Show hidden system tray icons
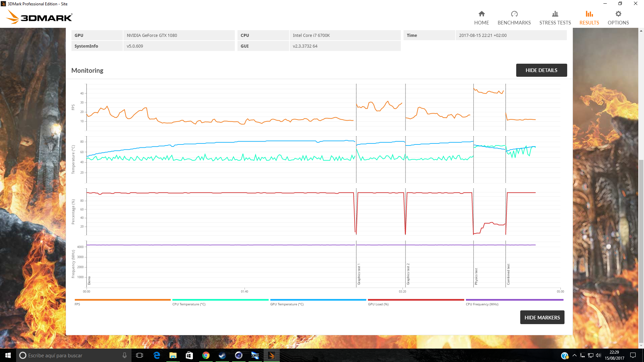Image resolution: width=644 pixels, height=362 pixels. [x=574, y=355]
